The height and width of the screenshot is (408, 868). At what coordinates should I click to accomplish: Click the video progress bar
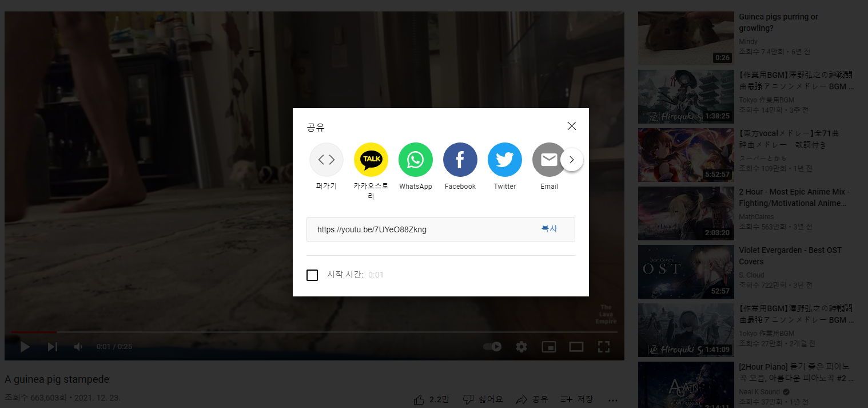coord(314,332)
